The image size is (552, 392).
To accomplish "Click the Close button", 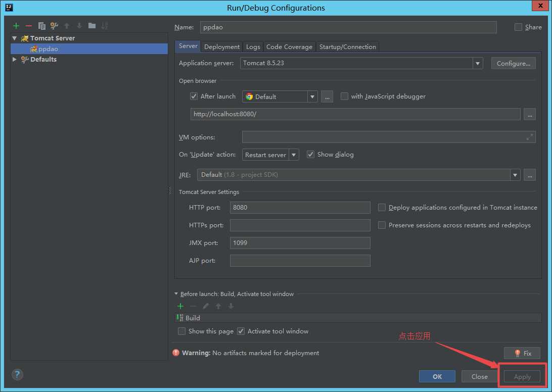I will click(480, 376).
